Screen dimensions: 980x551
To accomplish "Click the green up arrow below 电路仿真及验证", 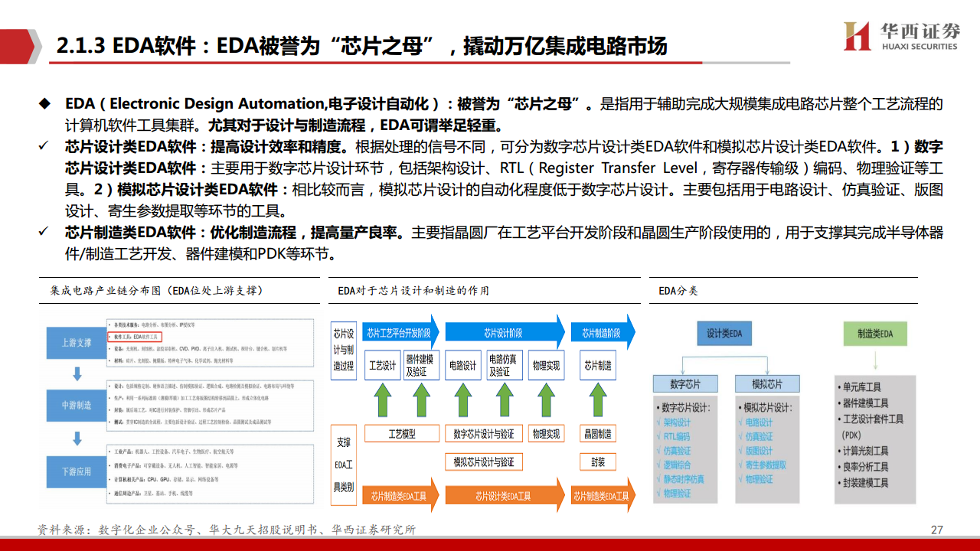I will point(504,400).
